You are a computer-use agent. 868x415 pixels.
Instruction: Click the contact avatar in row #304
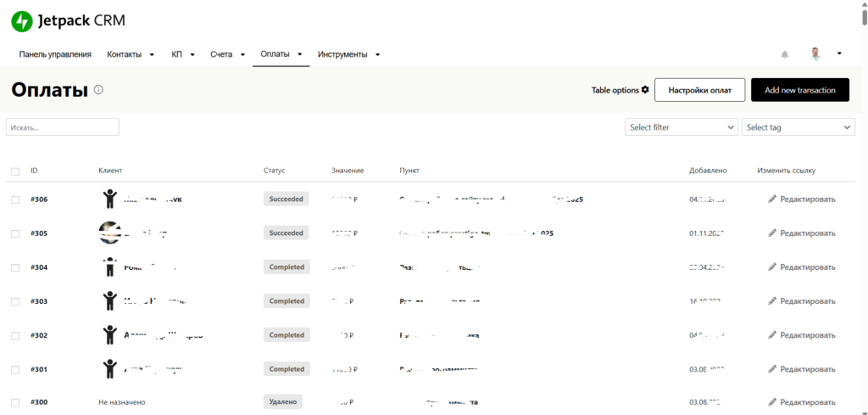tap(110, 266)
